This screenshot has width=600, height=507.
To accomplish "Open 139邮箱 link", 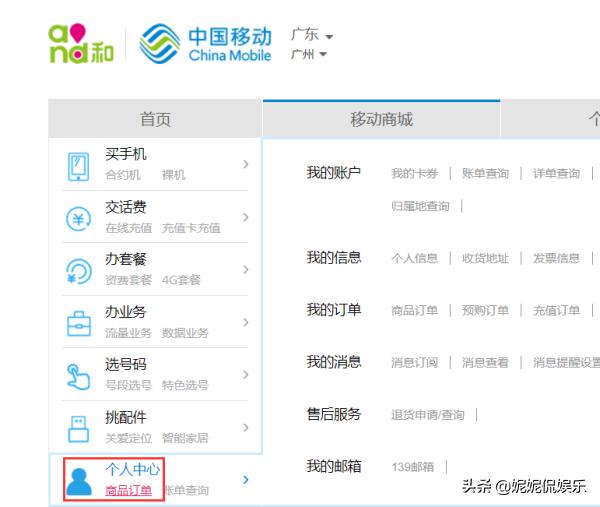I will (x=412, y=467).
